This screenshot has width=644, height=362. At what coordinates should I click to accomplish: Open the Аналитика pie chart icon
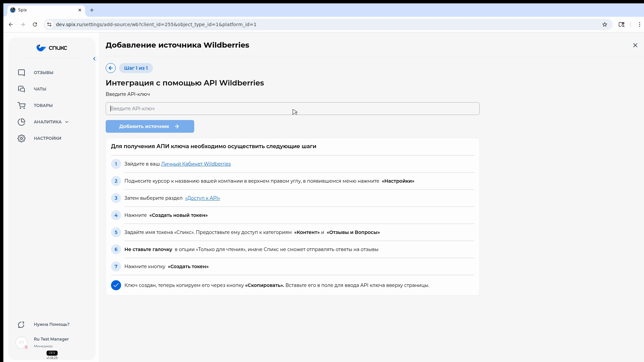(21, 122)
